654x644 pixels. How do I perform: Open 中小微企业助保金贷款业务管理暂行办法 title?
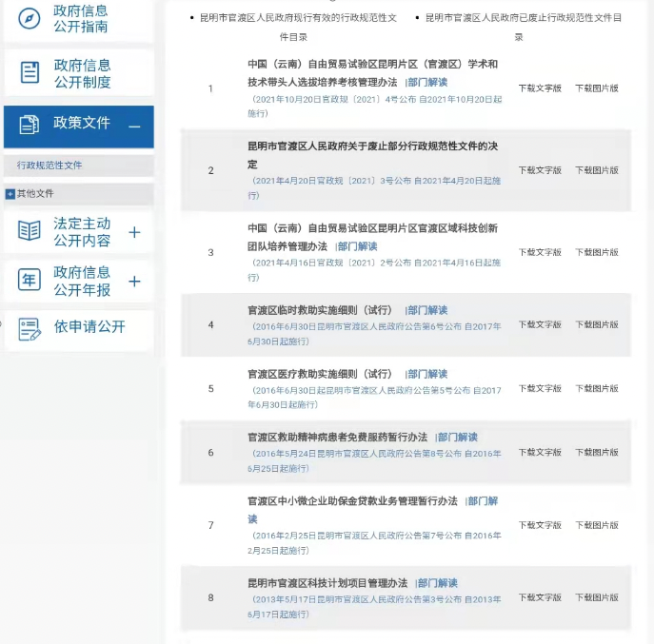pos(352,501)
